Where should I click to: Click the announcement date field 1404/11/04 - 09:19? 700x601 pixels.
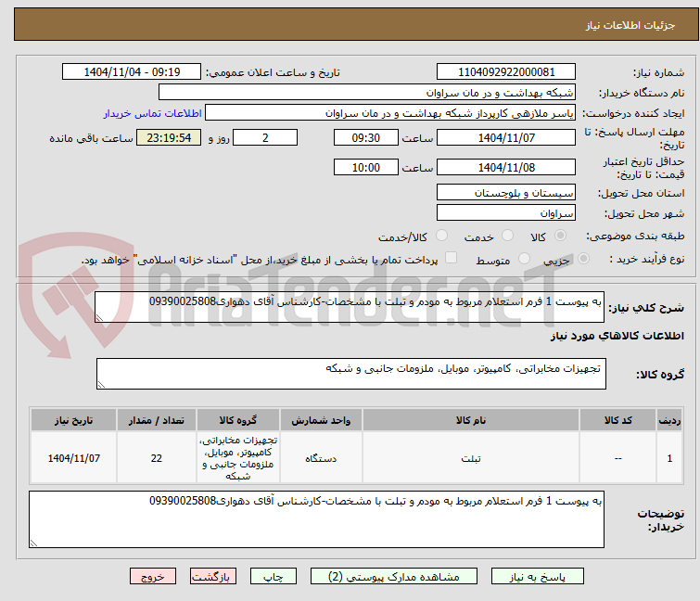click(132, 72)
